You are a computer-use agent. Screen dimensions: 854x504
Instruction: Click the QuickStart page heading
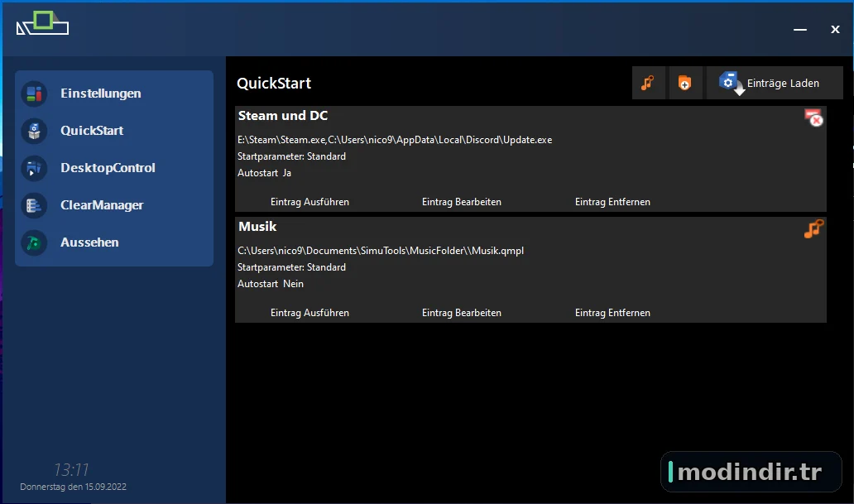coord(274,84)
